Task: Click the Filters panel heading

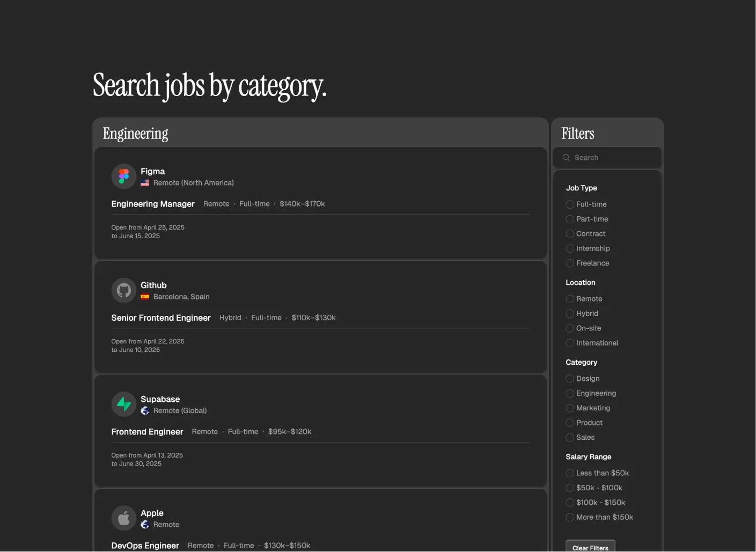Action: pos(578,134)
